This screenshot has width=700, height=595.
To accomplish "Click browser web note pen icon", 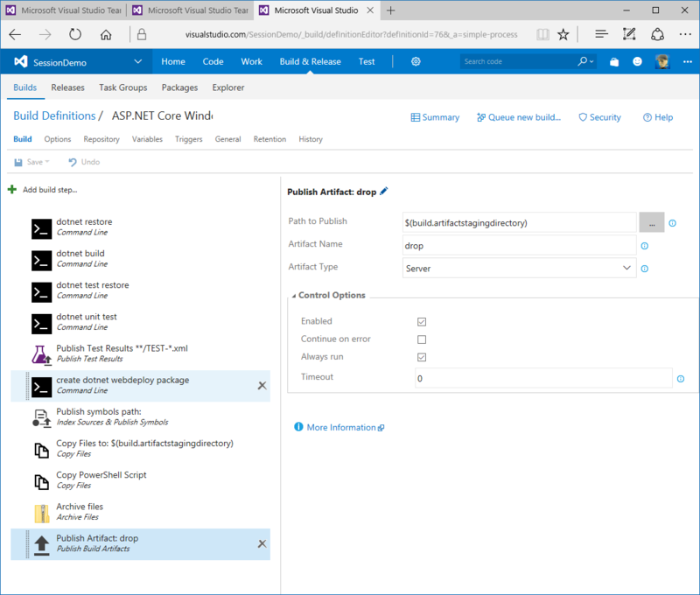I will [629, 34].
